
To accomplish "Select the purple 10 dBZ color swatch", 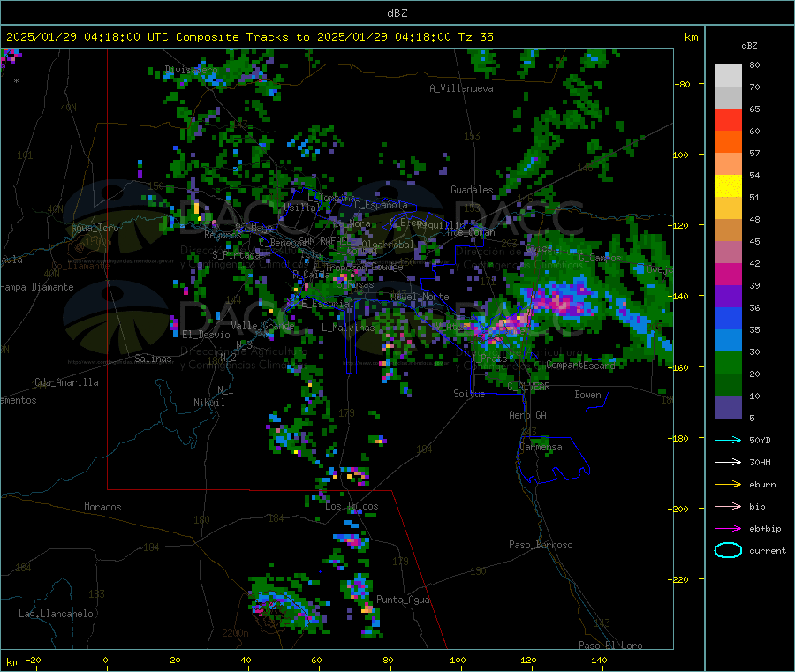I will 728,407.
